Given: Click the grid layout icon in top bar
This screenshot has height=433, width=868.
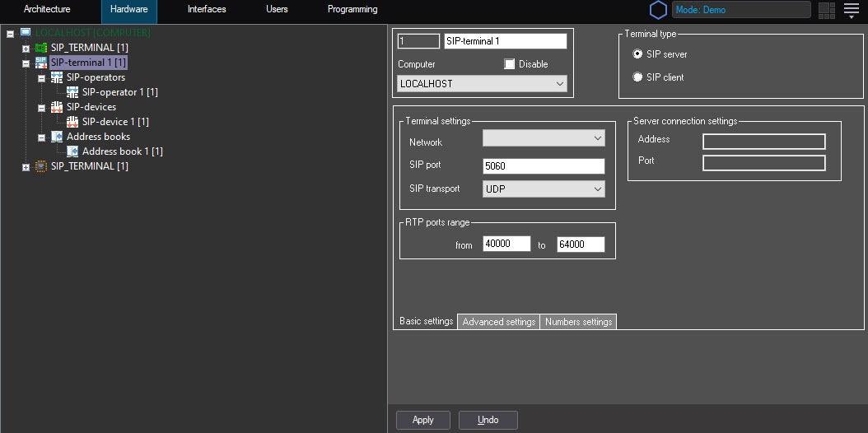Looking at the screenshot, I should click(x=826, y=10).
